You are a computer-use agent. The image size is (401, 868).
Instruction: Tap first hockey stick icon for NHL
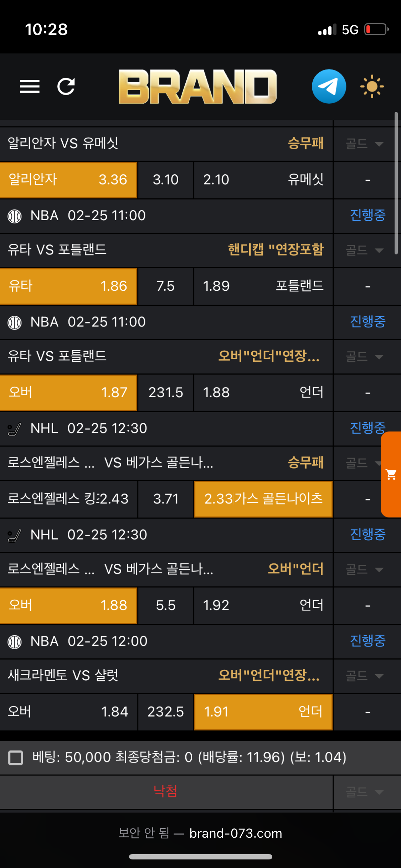pos(15,429)
